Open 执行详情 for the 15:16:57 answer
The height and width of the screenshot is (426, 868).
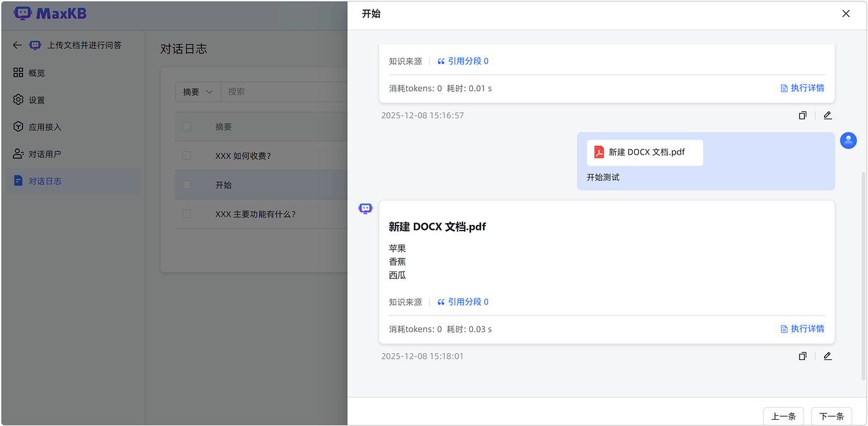click(x=802, y=88)
